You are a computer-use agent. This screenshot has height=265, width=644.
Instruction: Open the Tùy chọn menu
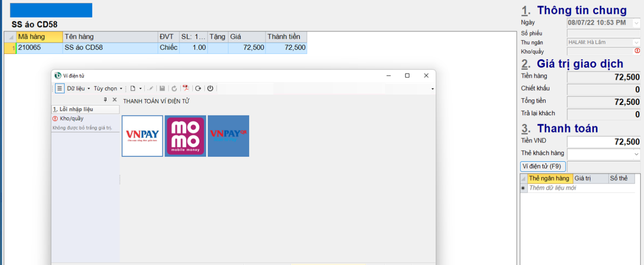pyautogui.click(x=107, y=89)
